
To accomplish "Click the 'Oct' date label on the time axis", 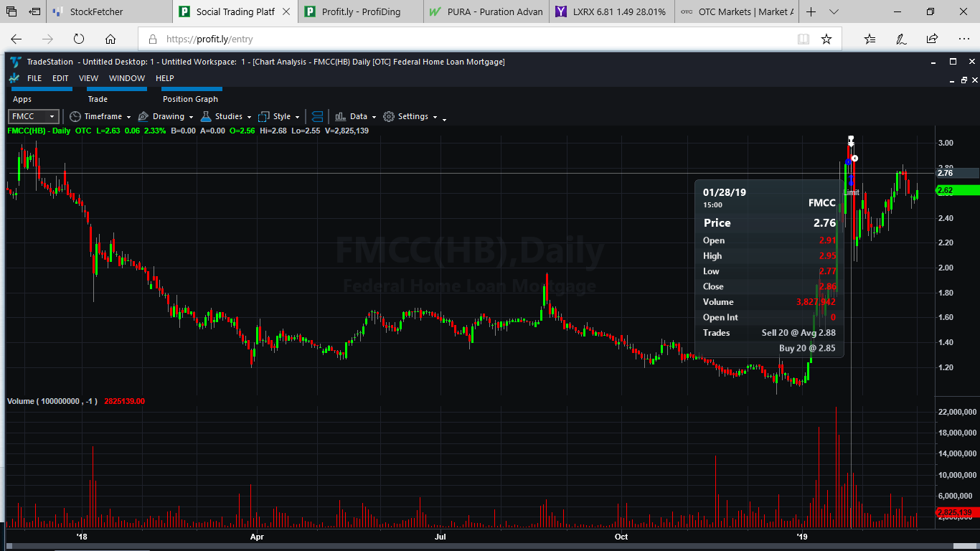I will [621, 537].
